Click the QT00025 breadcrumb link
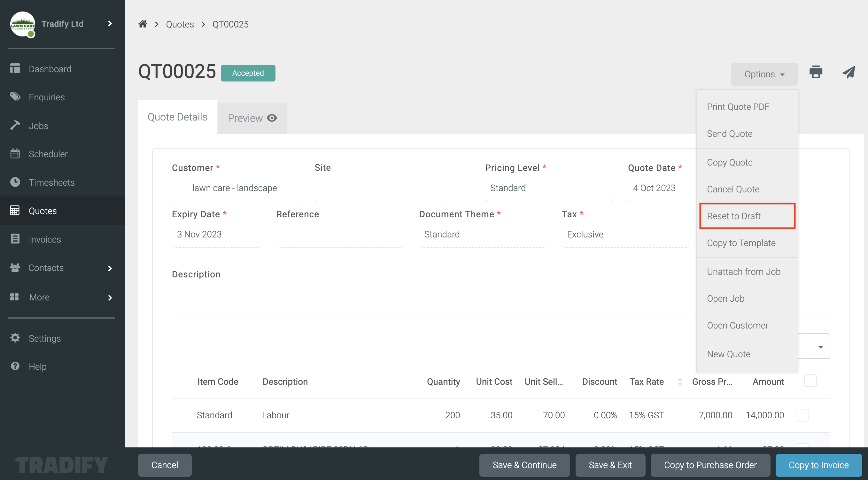The height and width of the screenshot is (480, 868). [x=230, y=24]
